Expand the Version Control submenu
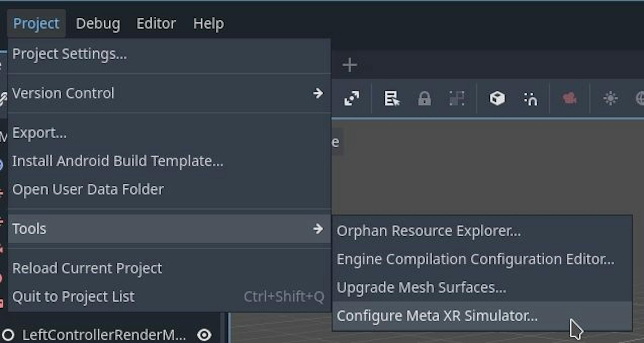The image size is (644, 343). point(168,93)
